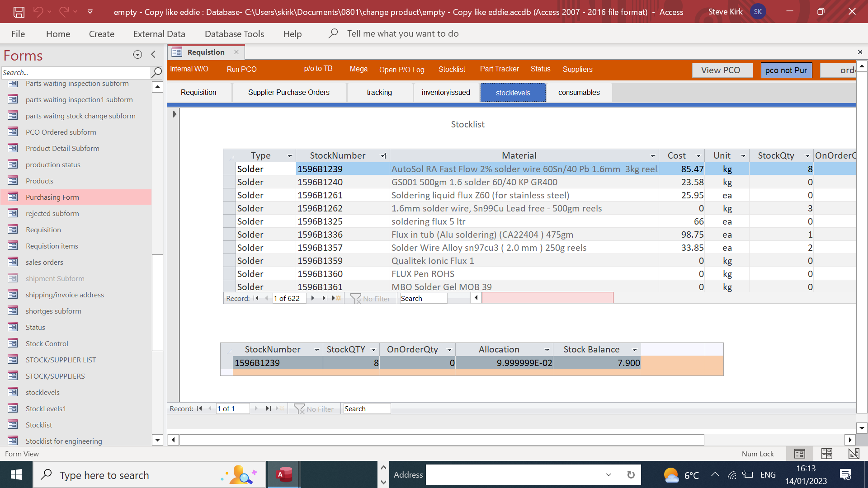Click the Save icon in title bar
868x488 pixels.
(19, 12)
